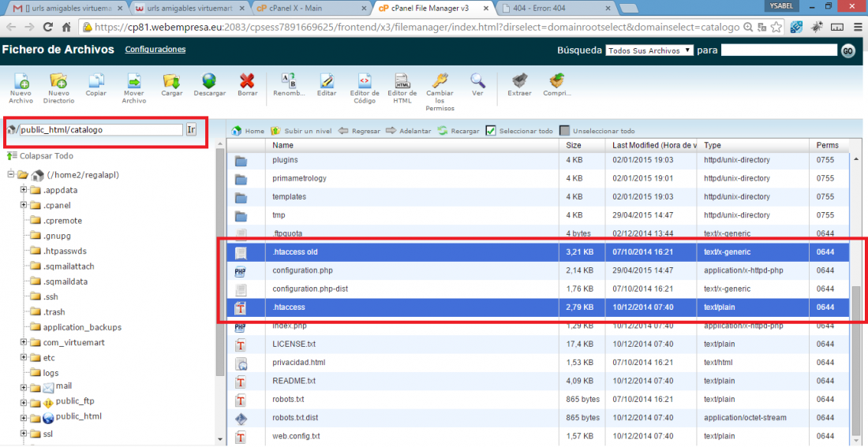Open a new browser tab

click(x=627, y=9)
